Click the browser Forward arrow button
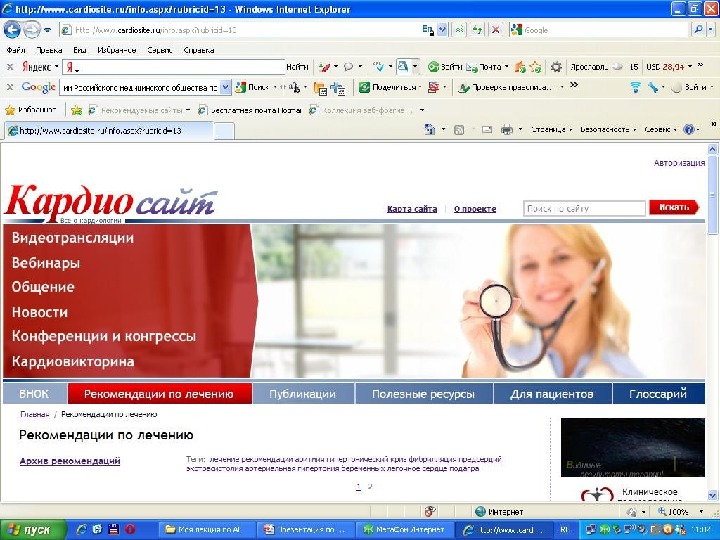 click(x=31, y=30)
